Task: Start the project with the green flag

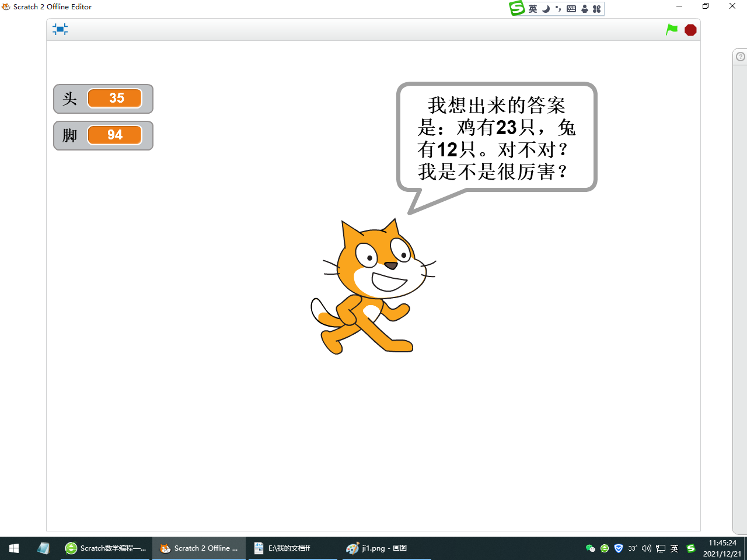Action: [x=672, y=29]
